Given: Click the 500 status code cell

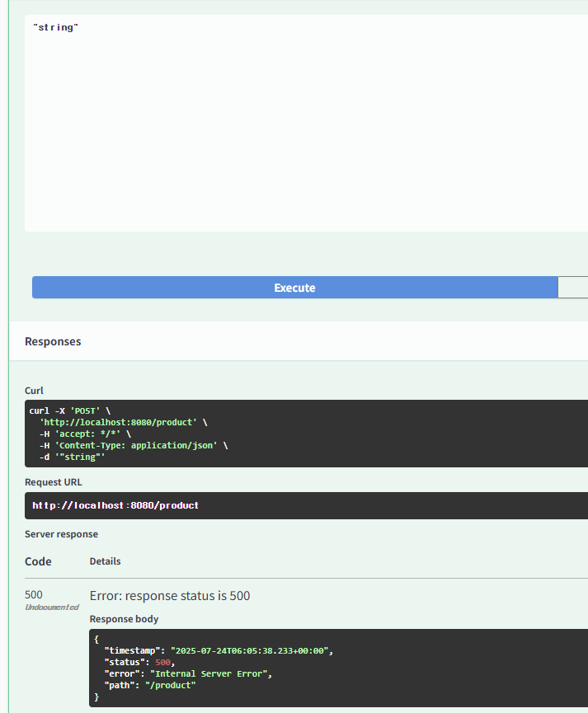Looking at the screenshot, I should (34, 595).
